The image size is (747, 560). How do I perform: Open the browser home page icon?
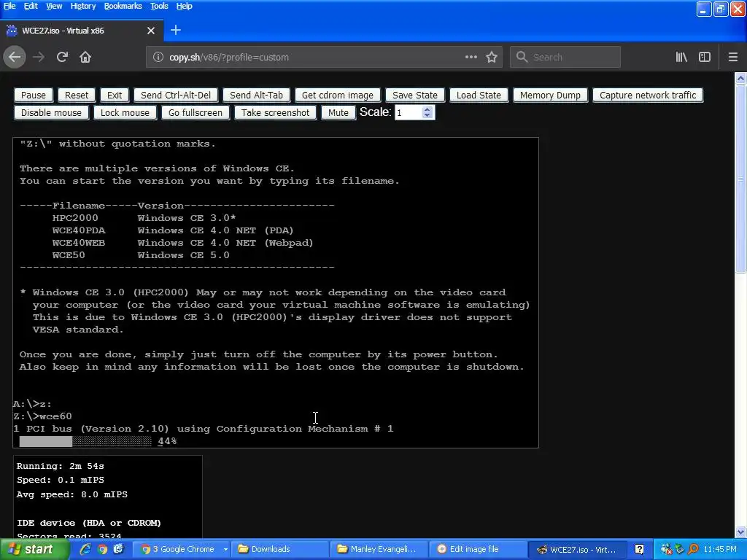pyautogui.click(x=85, y=57)
